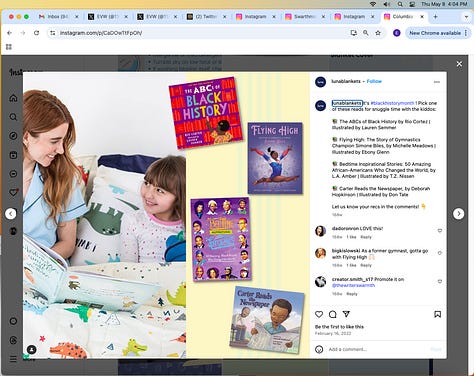Click the lunablankets header avatar
Viewport: 474px width, 376px height.
[x=320, y=82]
